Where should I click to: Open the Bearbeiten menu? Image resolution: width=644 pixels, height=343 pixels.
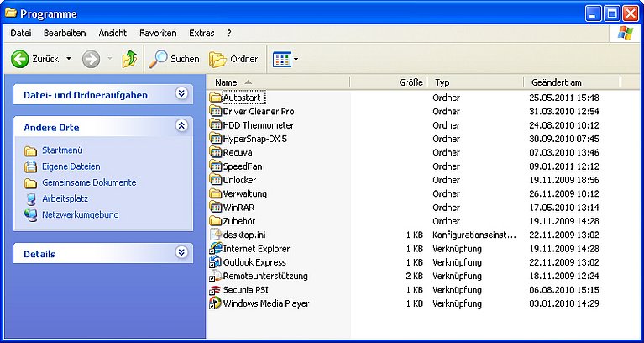(65, 34)
